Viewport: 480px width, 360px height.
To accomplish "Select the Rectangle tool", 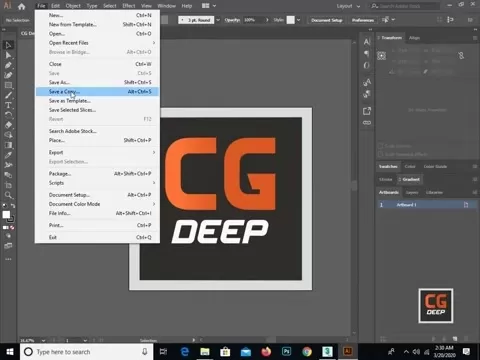I will (x=8, y=85).
